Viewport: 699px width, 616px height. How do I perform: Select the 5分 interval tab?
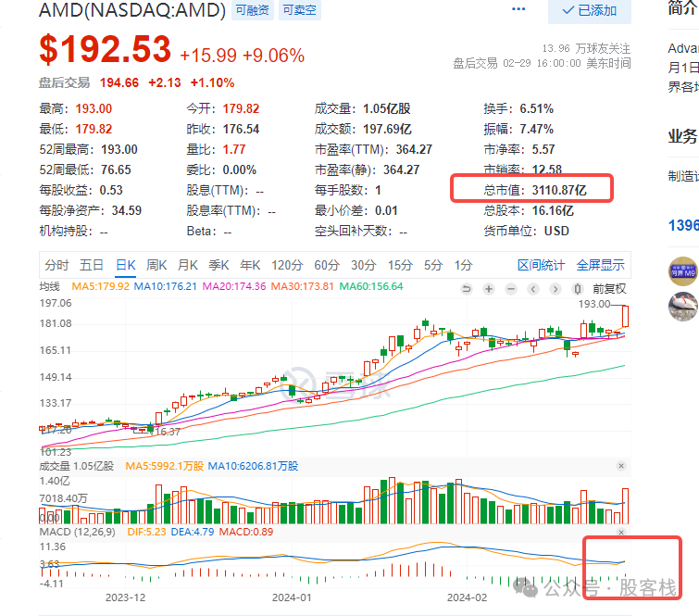(433, 265)
